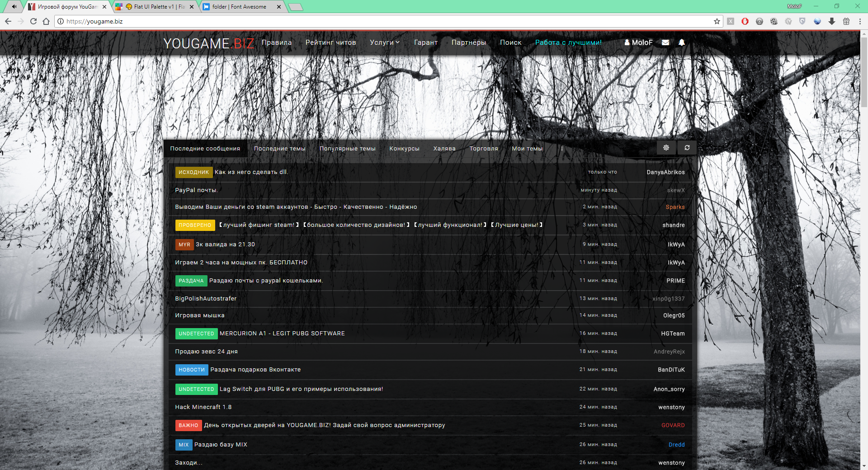
Task: Go to the Гарант page
Action: 426,42
